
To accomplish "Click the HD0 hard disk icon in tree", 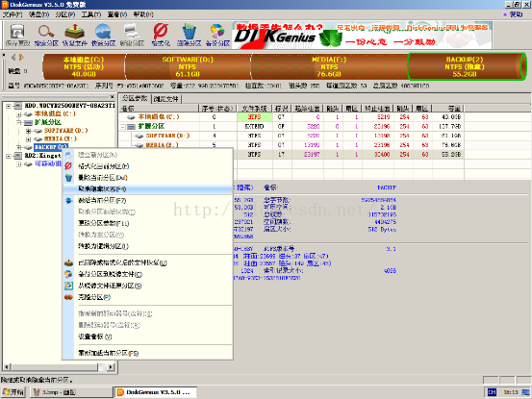I will [18, 106].
